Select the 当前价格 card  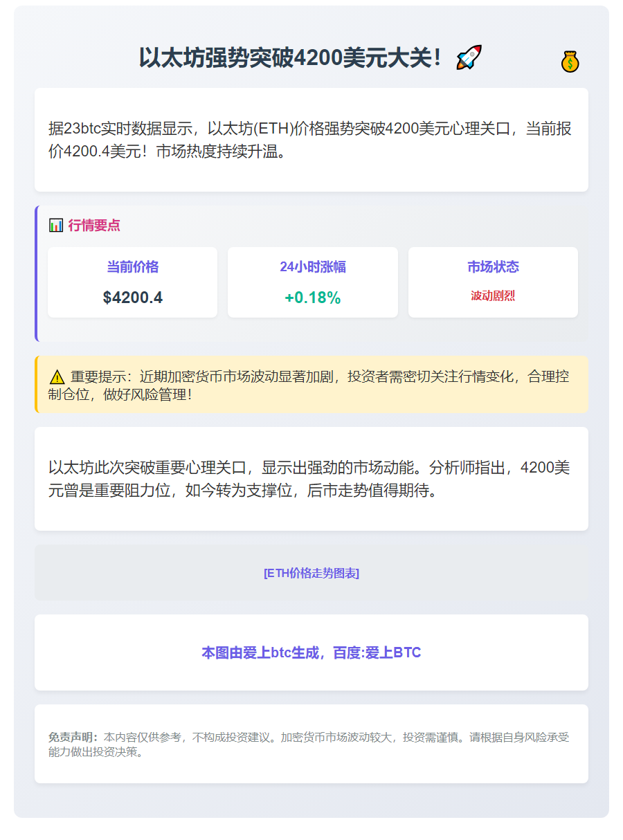tap(132, 282)
